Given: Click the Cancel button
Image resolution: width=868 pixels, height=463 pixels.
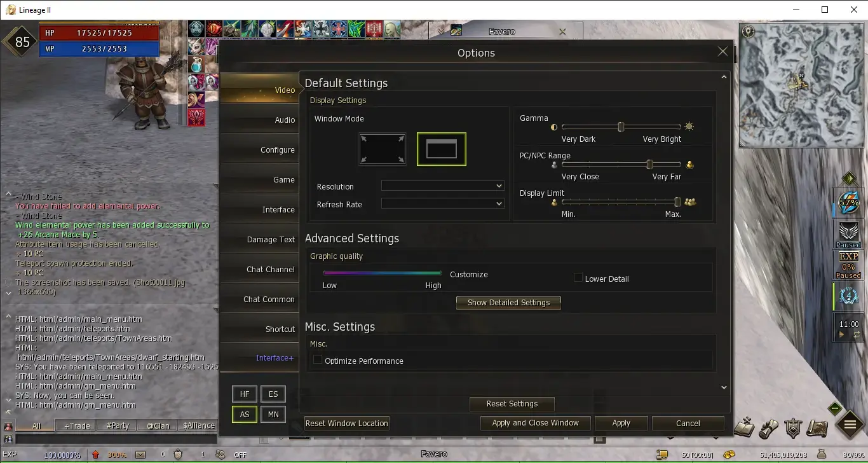Looking at the screenshot, I should pos(688,423).
